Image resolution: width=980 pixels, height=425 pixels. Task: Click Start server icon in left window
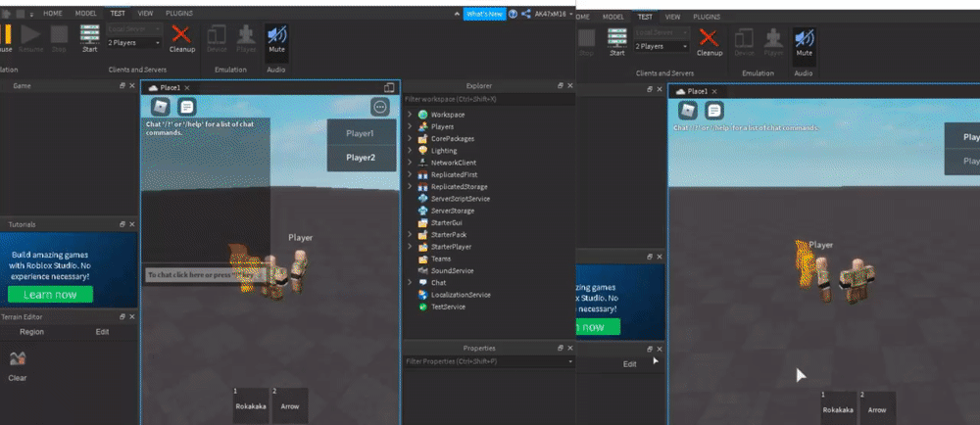89,34
